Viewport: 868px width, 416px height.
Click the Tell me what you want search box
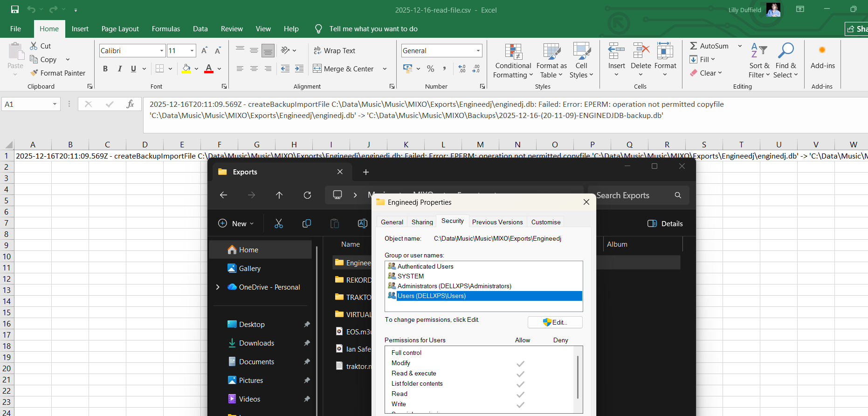tap(373, 29)
